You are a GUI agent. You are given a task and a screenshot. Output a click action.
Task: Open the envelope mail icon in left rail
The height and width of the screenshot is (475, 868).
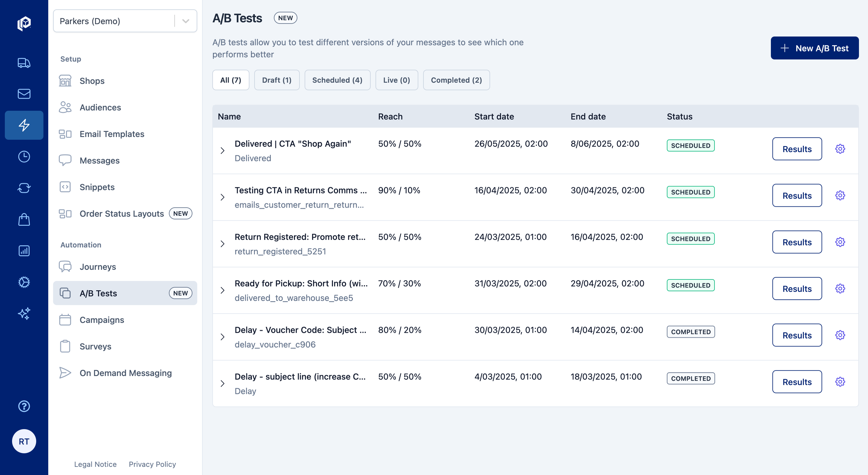click(24, 94)
